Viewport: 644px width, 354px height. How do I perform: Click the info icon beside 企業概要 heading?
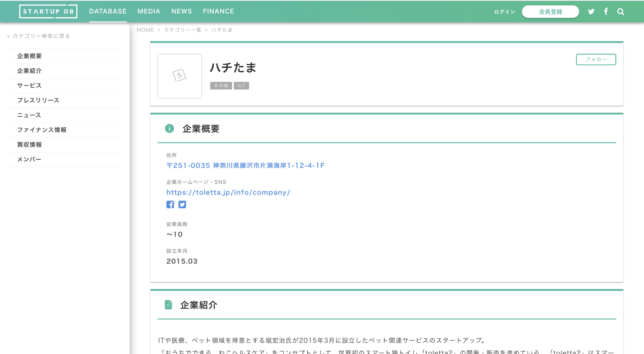169,128
